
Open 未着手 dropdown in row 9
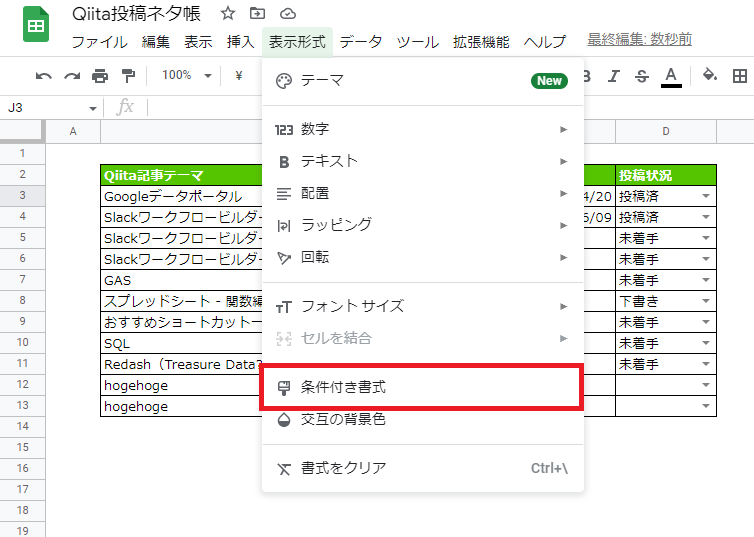[706, 322]
